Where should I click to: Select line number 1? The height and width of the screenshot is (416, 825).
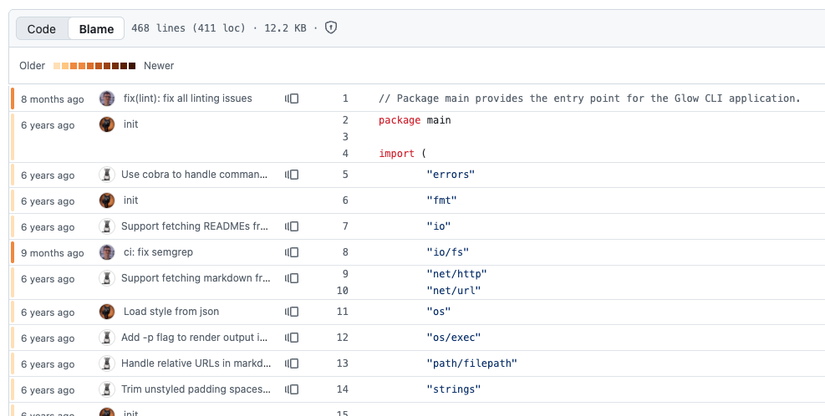click(345, 98)
